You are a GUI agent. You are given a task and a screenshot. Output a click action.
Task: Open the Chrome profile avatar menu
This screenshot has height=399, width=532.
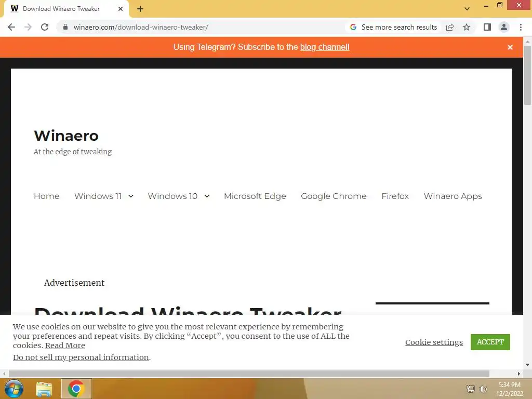point(504,27)
